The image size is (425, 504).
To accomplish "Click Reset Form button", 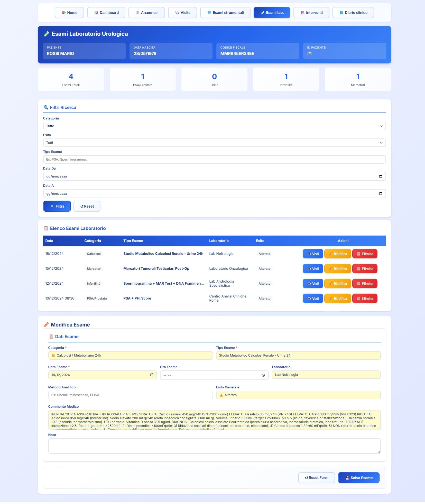I will tap(316, 478).
